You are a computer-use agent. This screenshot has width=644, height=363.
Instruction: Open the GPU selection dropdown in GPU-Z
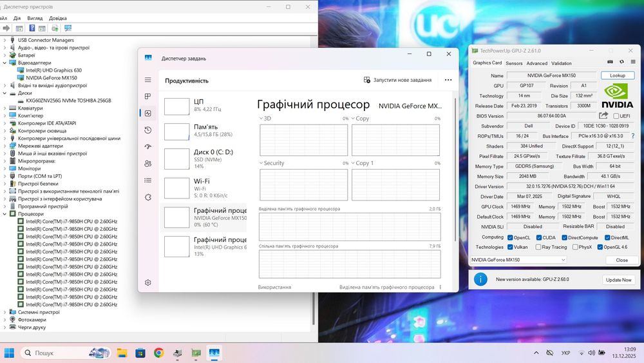[518, 260]
